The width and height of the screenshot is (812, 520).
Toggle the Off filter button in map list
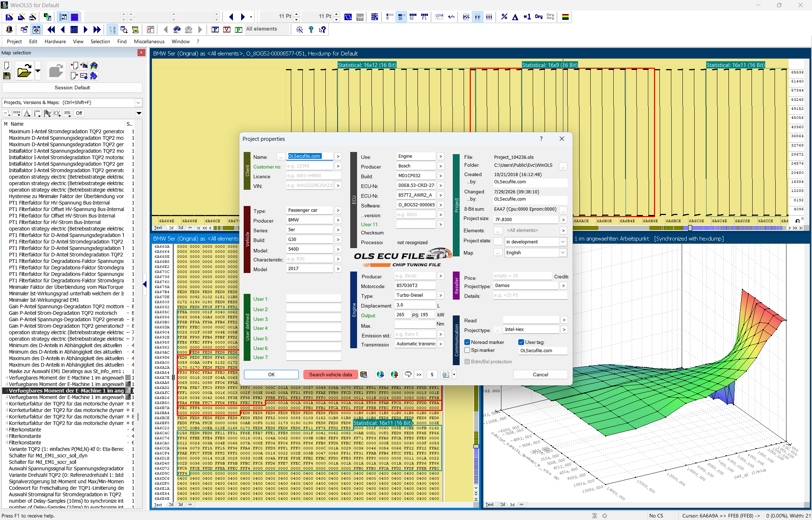(79, 113)
